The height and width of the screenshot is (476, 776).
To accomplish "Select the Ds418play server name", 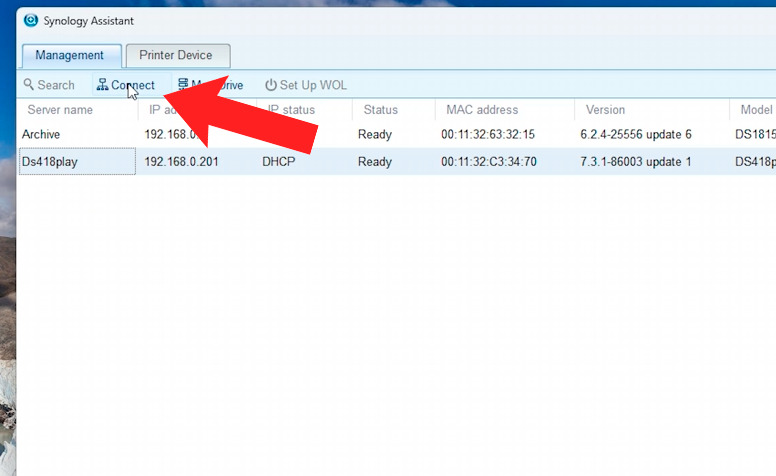I will click(x=49, y=162).
